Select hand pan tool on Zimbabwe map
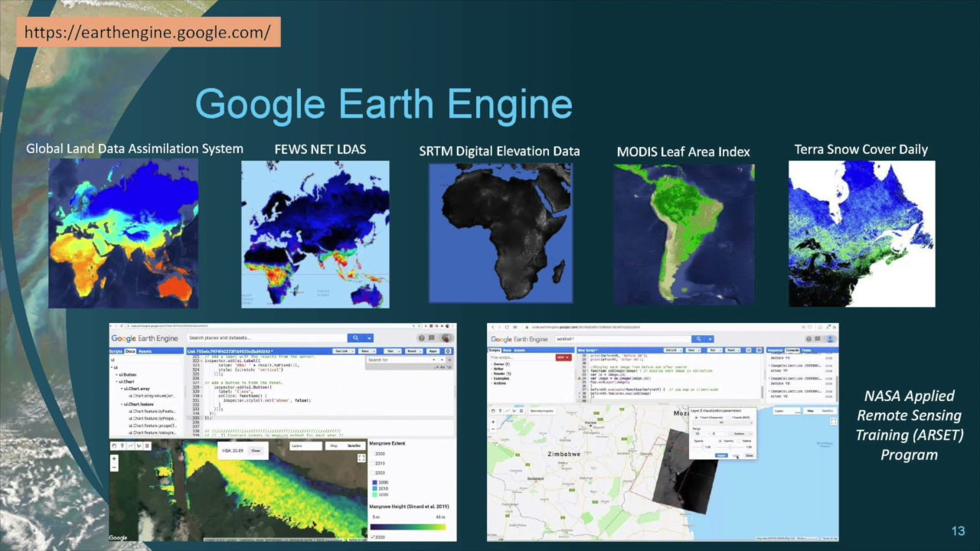The image size is (980, 551). pos(494,411)
